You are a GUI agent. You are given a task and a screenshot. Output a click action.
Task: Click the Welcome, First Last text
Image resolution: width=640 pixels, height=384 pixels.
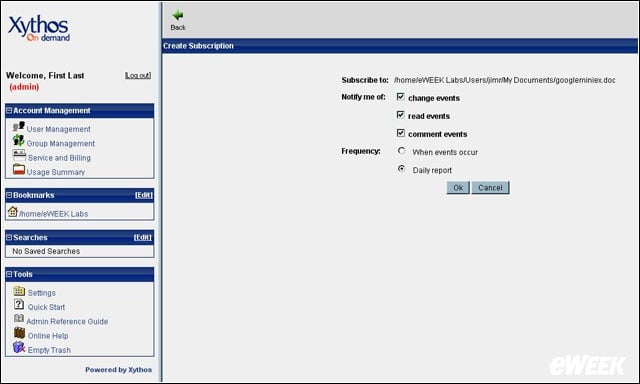[x=45, y=75]
